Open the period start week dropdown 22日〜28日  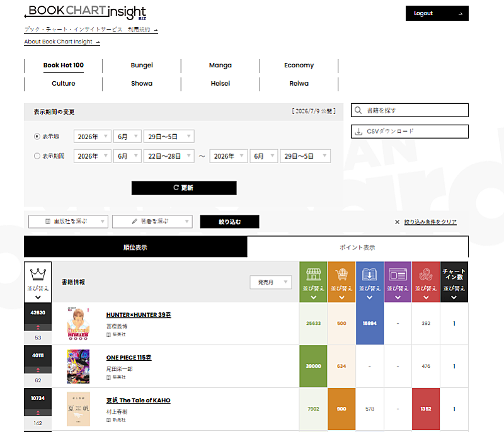(x=169, y=156)
